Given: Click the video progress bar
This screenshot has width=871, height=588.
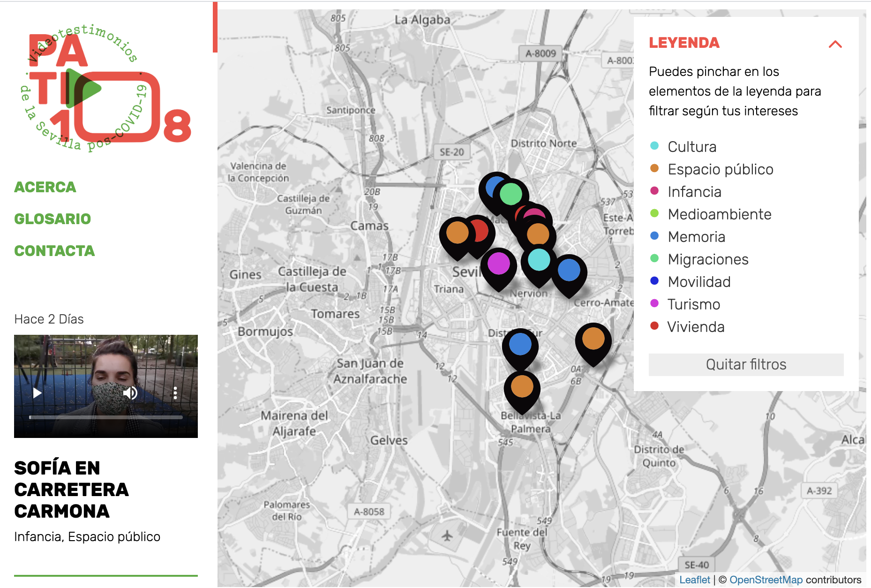Looking at the screenshot, I should click(105, 417).
